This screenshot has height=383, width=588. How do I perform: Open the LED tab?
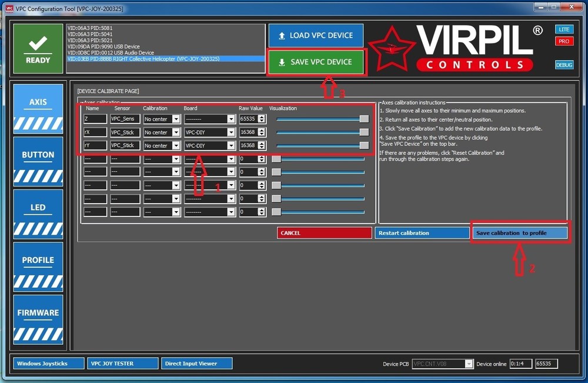tap(38, 214)
